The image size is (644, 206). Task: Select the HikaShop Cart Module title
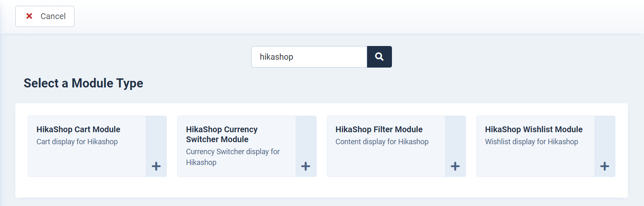tap(78, 129)
